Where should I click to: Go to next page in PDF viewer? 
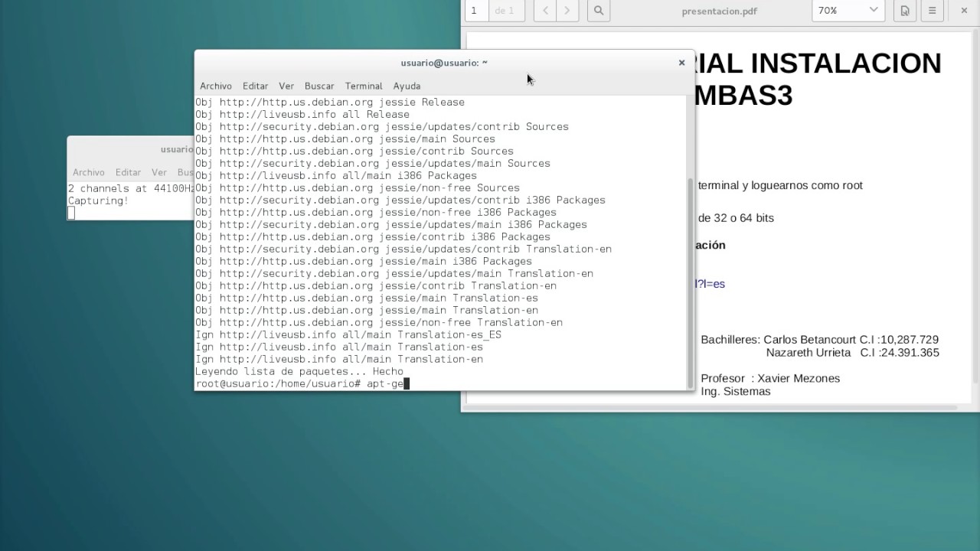(x=567, y=11)
